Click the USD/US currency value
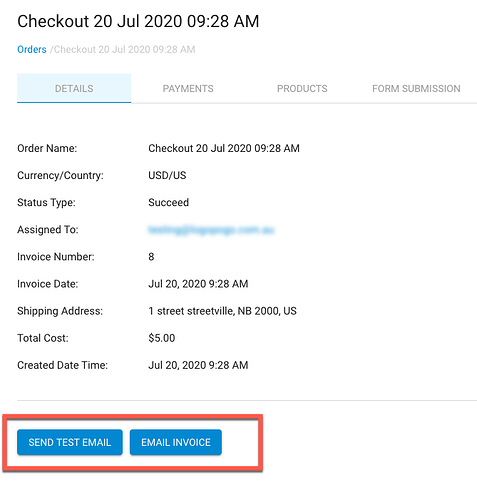 click(x=167, y=175)
